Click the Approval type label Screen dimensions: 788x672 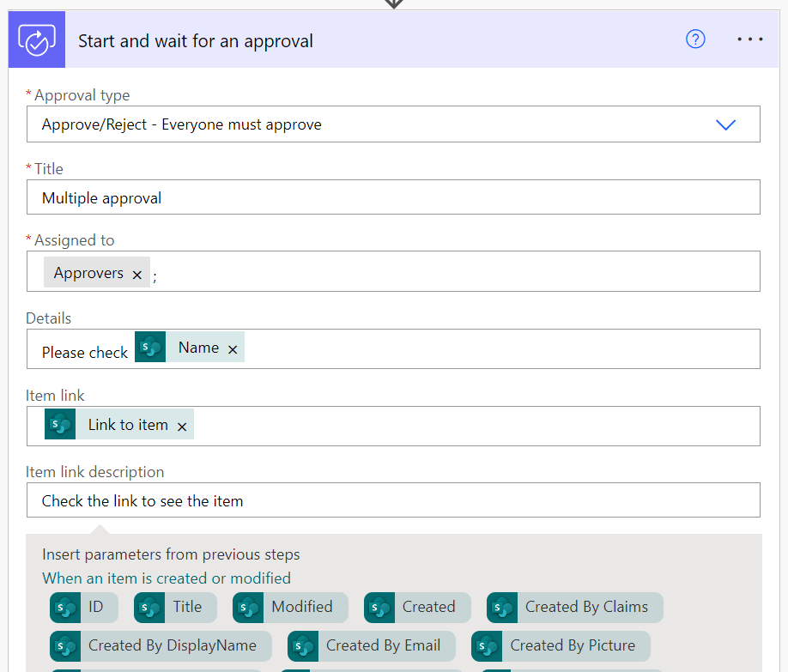[x=82, y=95]
